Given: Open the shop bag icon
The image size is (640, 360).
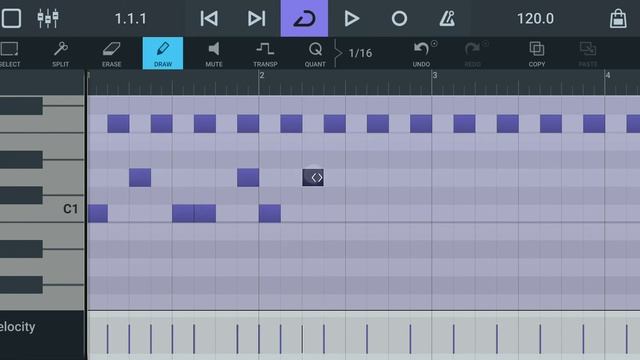Looking at the screenshot, I should pyautogui.click(x=618, y=18).
